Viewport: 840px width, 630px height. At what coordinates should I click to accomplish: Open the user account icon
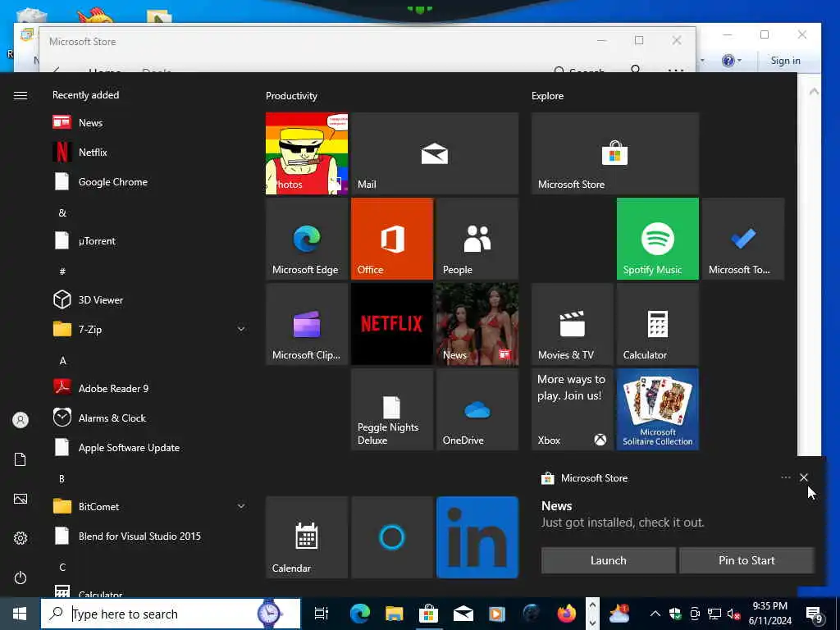point(21,420)
